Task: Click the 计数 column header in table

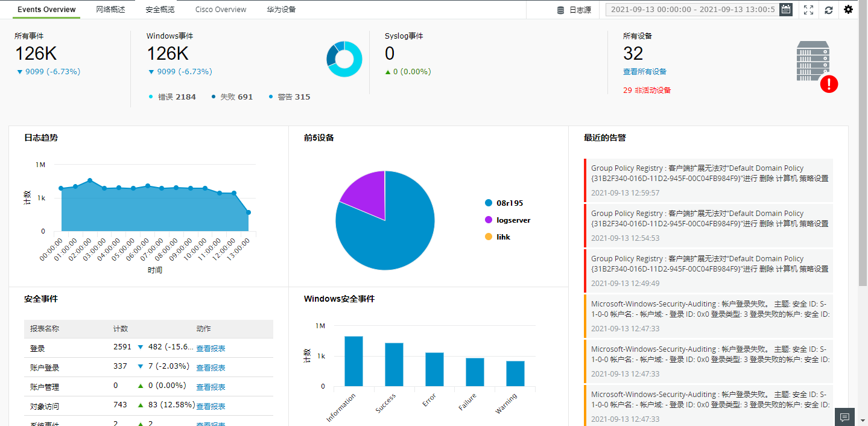Action: (121, 329)
